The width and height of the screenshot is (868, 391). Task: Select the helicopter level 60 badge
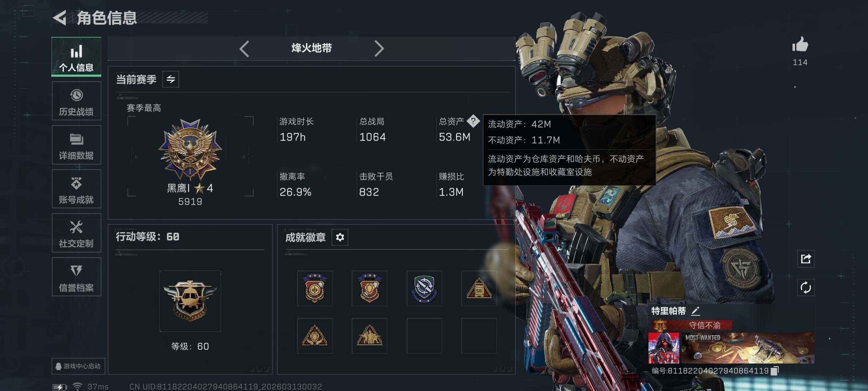coord(190,301)
